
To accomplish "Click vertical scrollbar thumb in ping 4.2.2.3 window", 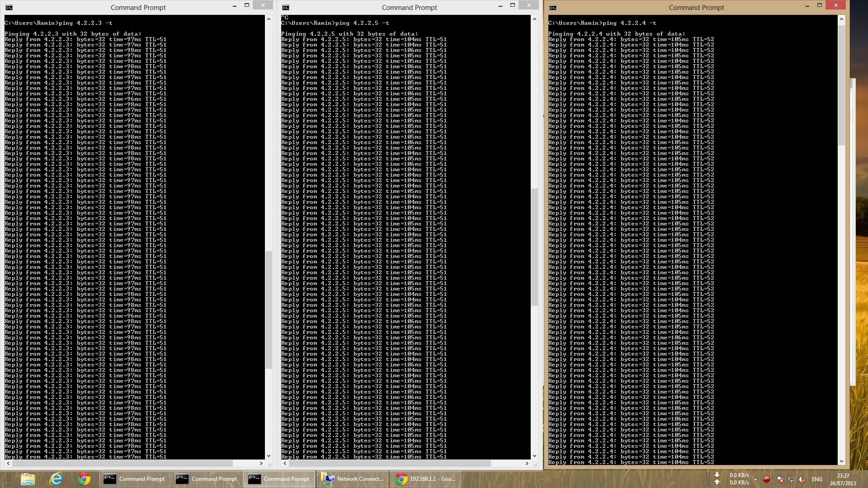I will pyautogui.click(x=269, y=310).
